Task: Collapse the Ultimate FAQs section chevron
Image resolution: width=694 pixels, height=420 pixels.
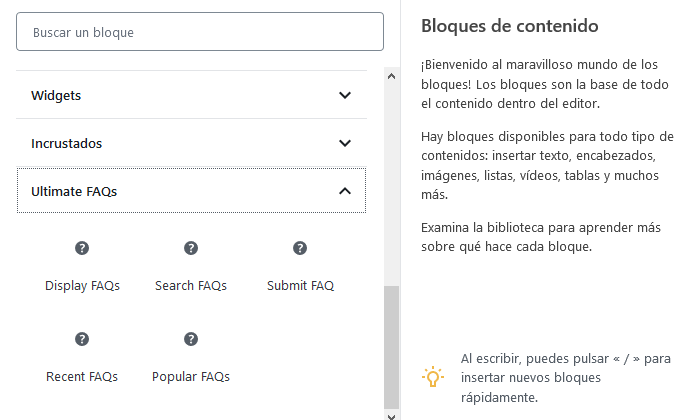Action: point(345,191)
